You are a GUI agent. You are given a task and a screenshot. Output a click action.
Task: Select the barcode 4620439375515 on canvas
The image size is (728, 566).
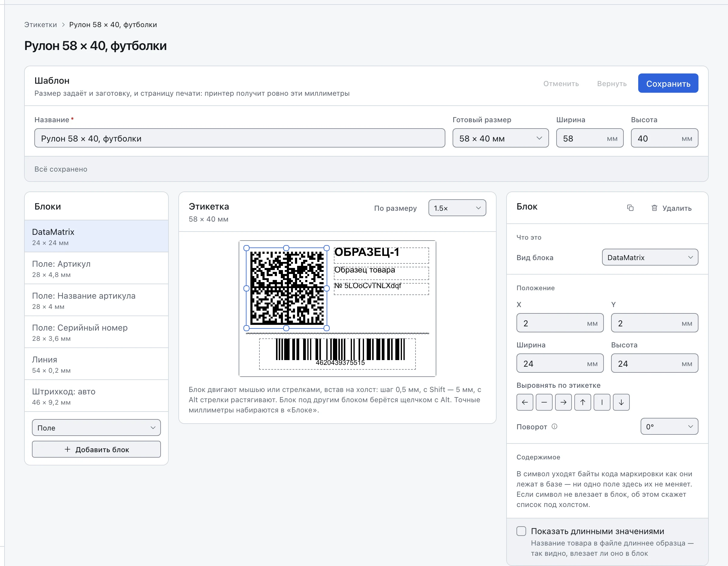tap(337, 354)
